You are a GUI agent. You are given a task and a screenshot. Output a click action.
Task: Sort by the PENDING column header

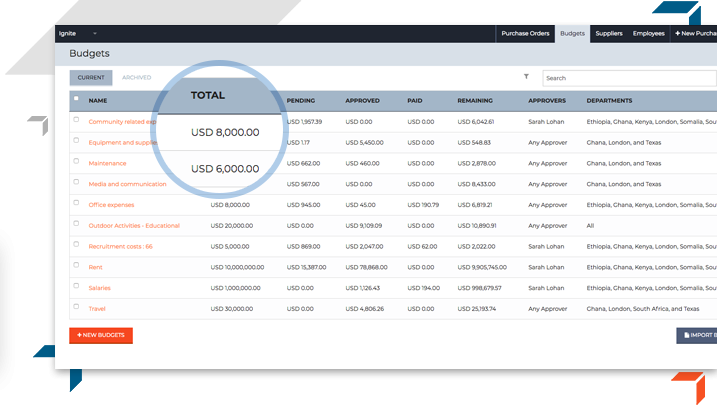301,101
